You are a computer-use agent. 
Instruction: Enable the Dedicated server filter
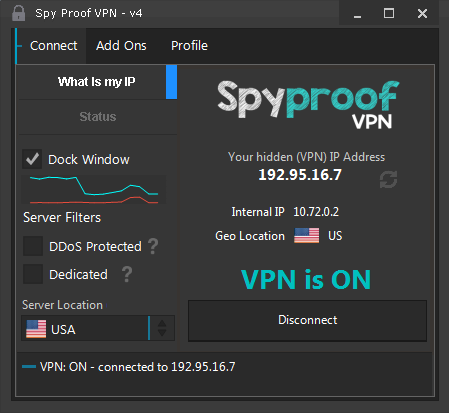click(33, 274)
